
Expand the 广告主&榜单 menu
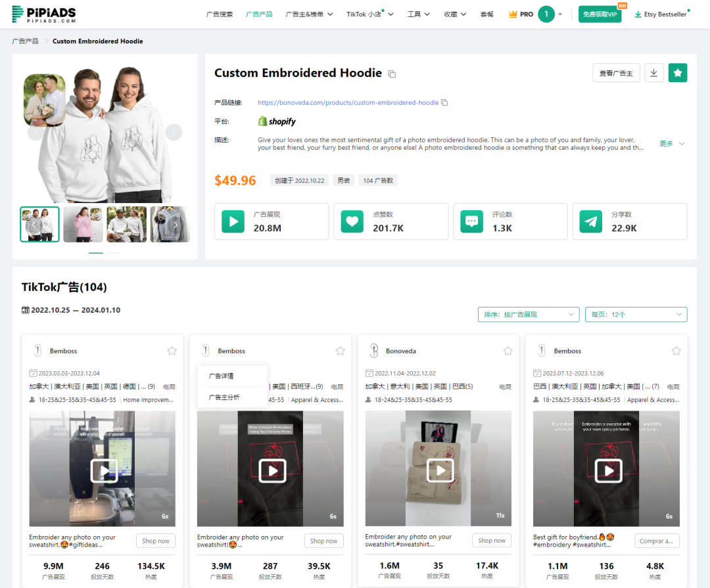click(x=309, y=14)
